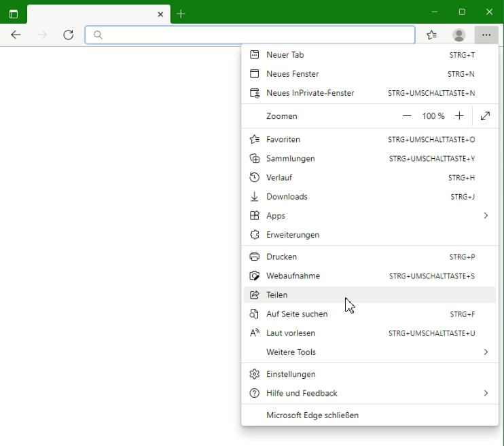Open Favoriten menu entry
The height and width of the screenshot is (446, 504).
coord(370,139)
